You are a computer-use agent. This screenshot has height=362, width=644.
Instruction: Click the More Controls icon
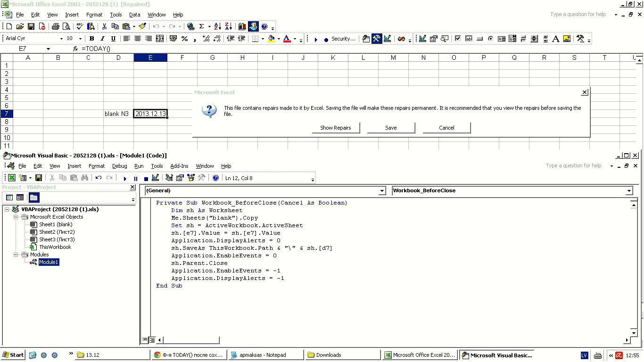(x=580, y=39)
